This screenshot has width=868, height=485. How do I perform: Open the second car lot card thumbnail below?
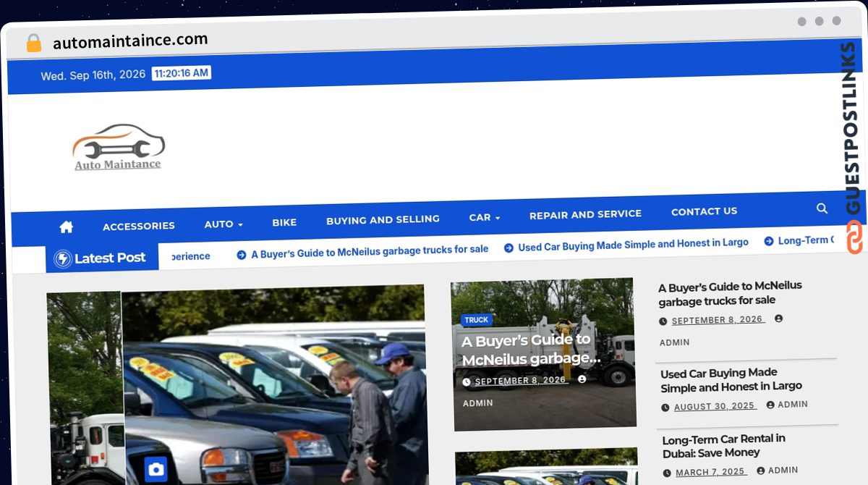tap(547, 468)
